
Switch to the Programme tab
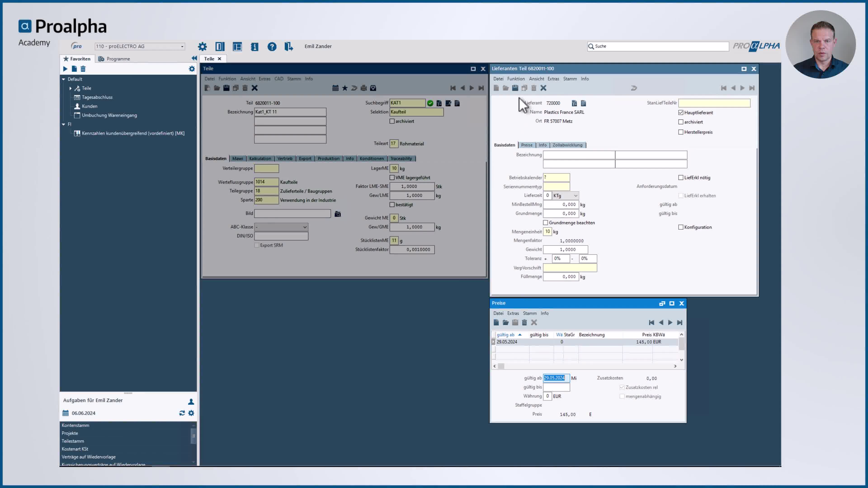click(114, 59)
